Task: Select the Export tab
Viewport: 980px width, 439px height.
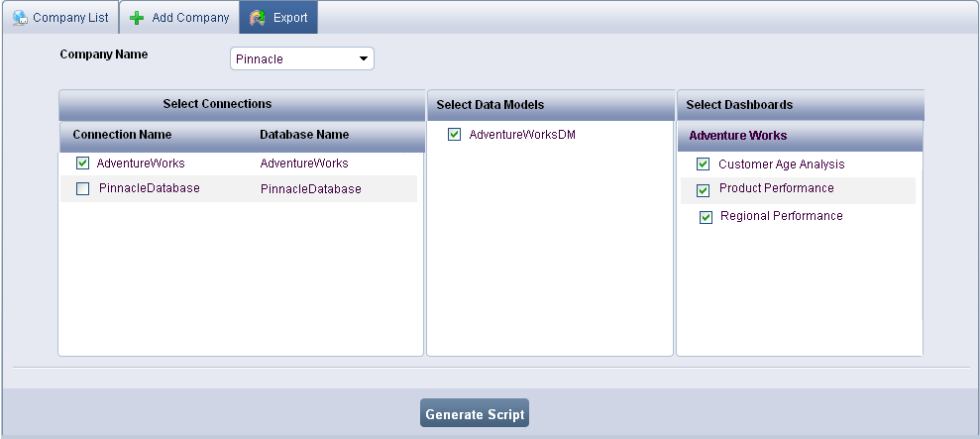Action: tap(289, 18)
